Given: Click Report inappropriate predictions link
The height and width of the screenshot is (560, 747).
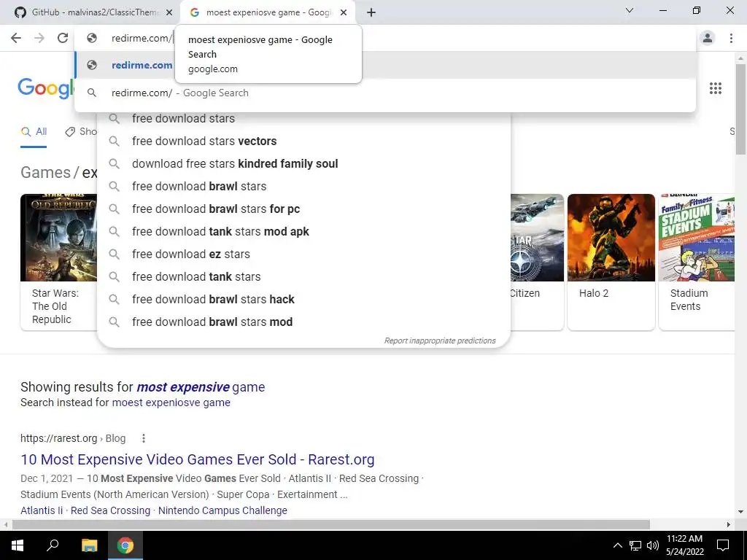Looking at the screenshot, I should click(x=440, y=341).
